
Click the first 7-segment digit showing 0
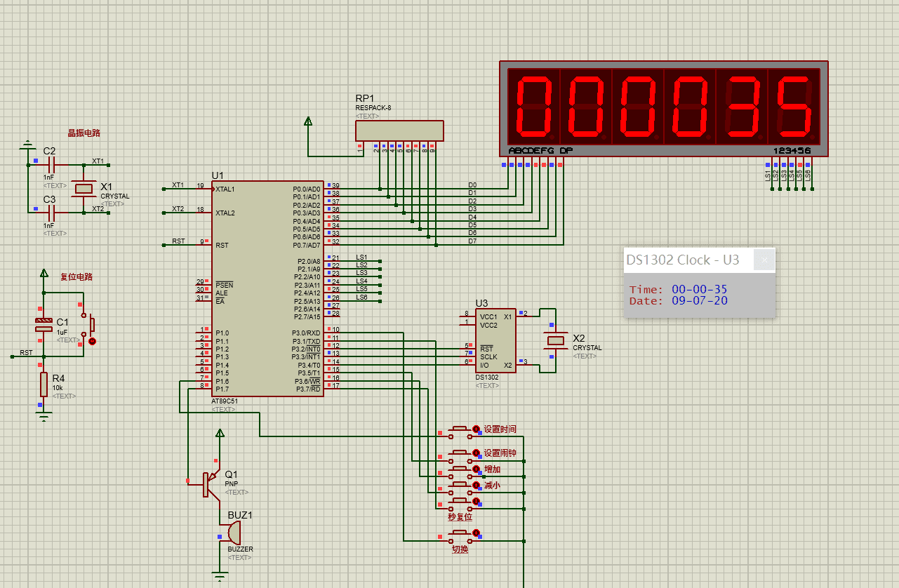pyautogui.click(x=534, y=106)
